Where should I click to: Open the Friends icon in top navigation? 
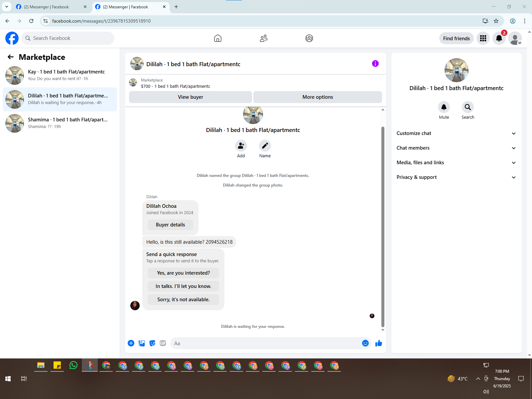point(264,38)
